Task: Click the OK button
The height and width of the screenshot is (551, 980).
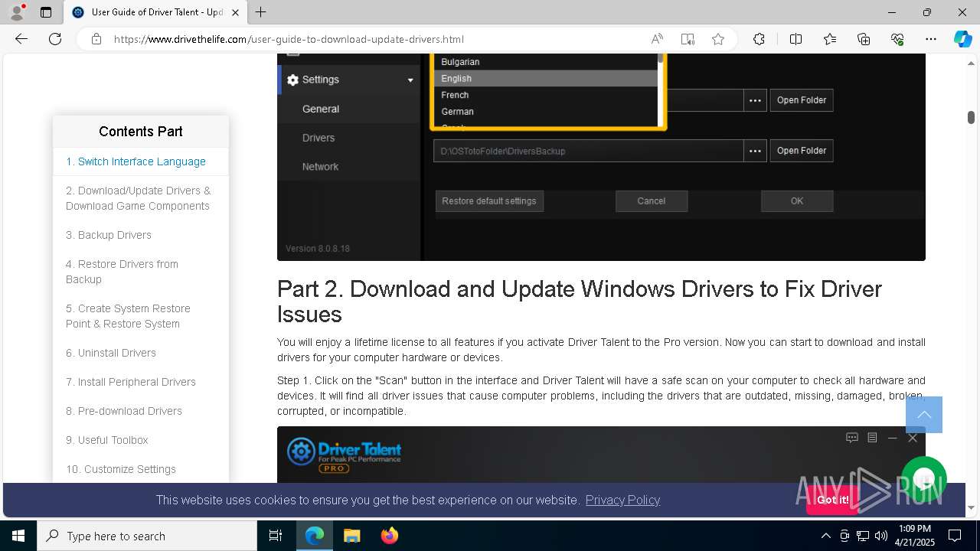Action: (x=797, y=201)
